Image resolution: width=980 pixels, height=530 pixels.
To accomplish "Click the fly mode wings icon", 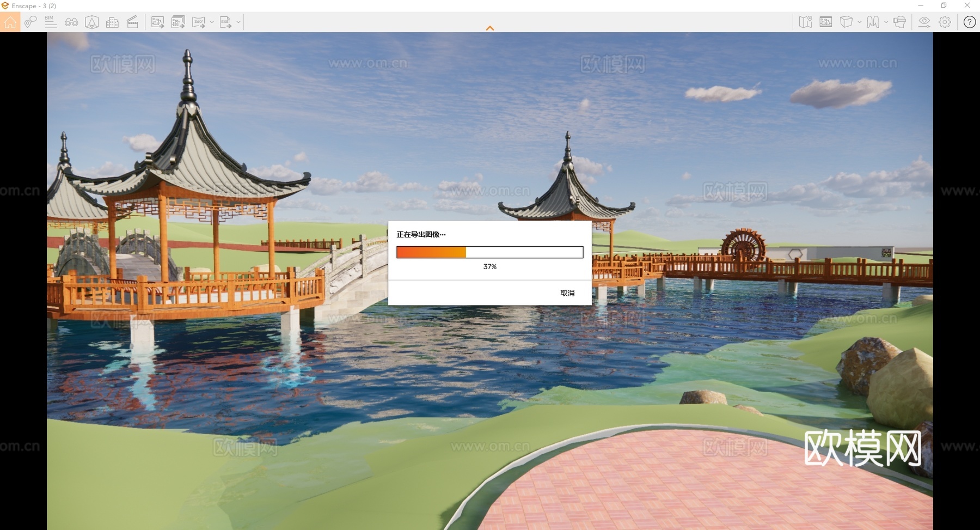I will click(x=873, y=22).
